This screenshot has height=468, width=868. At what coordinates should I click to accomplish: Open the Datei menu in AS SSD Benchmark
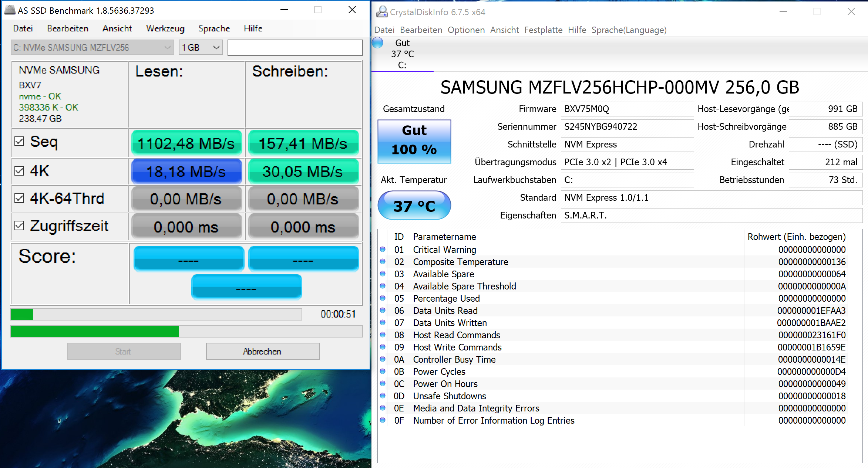pyautogui.click(x=23, y=28)
